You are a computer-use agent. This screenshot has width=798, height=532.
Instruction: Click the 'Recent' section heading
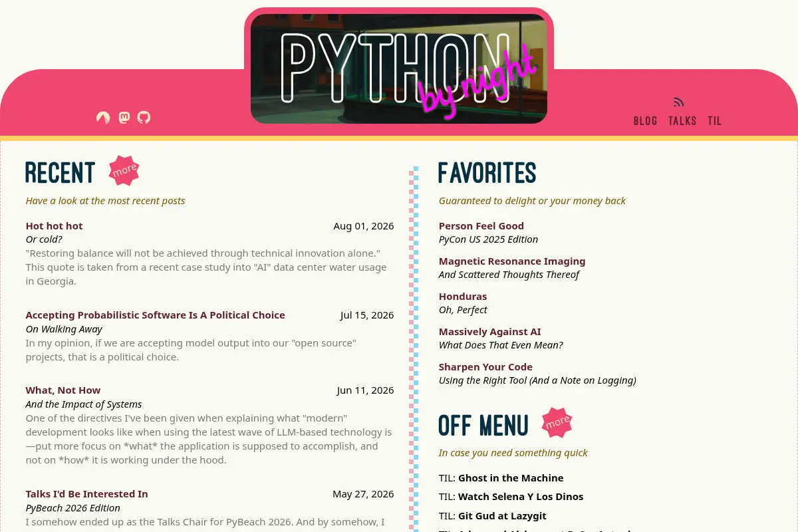tap(61, 173)
